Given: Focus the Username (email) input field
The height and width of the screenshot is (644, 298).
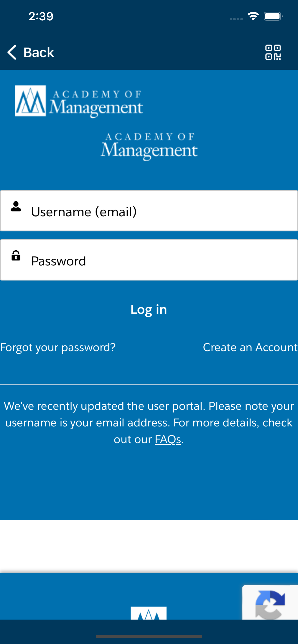Looking at the screenshot, I should coord(149,211).
